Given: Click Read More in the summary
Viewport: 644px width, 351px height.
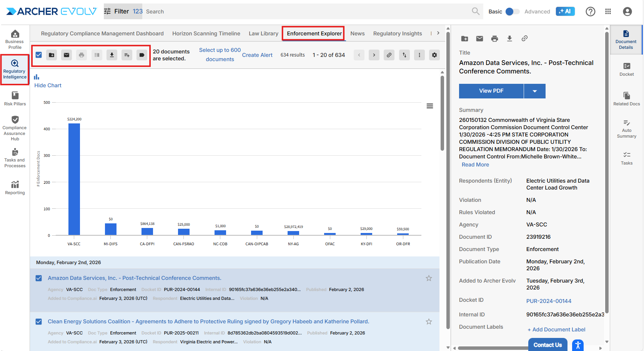Looking at the screenshot, I should point(475,165).
